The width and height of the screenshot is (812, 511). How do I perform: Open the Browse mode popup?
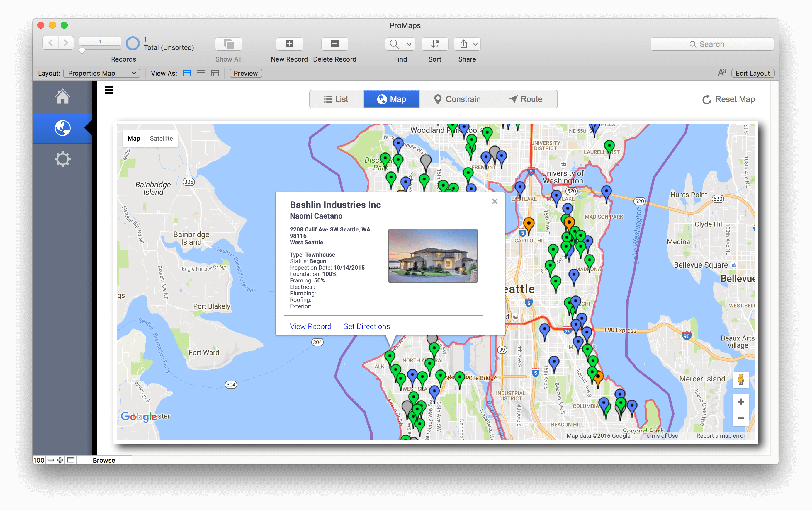tap(104, 460)
